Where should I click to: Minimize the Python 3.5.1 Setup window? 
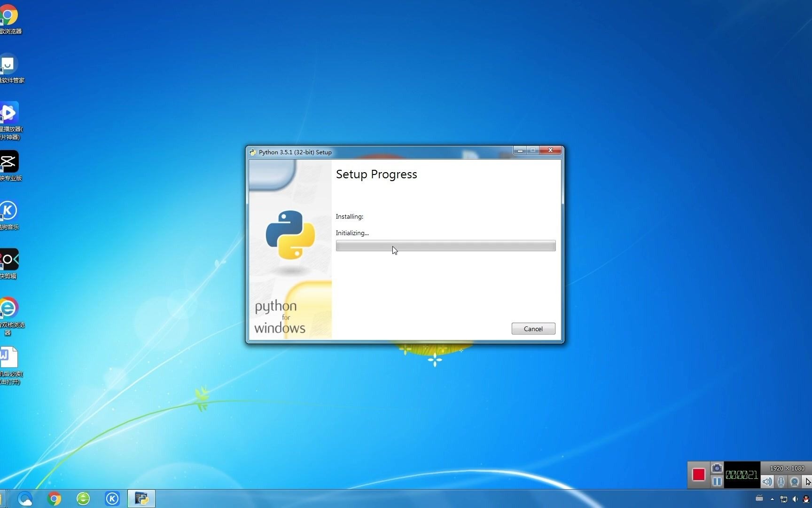(520, 151)
